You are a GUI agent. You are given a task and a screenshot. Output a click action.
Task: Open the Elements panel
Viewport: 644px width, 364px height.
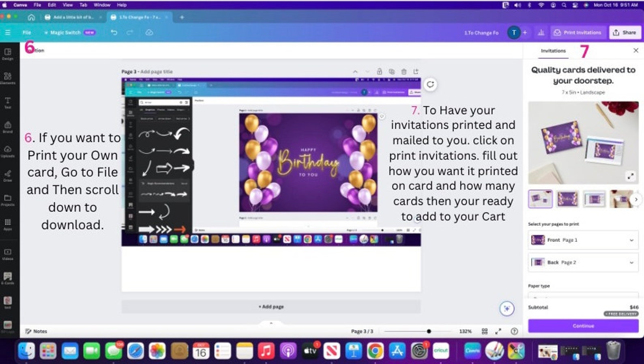(8, 78)
